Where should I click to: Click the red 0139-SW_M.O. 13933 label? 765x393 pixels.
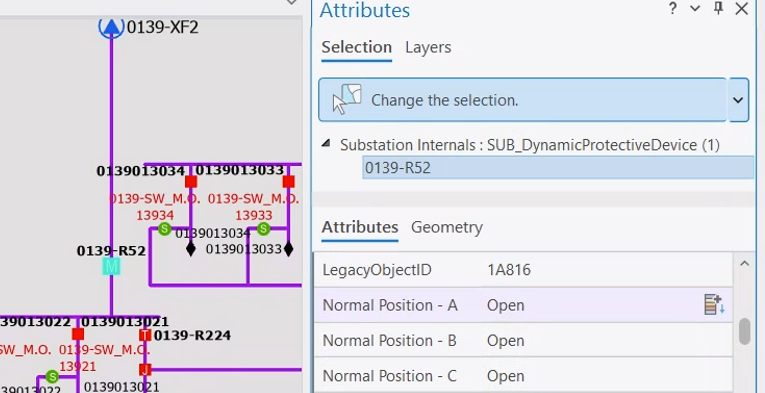pyautogui.click(x=254, y=207)
